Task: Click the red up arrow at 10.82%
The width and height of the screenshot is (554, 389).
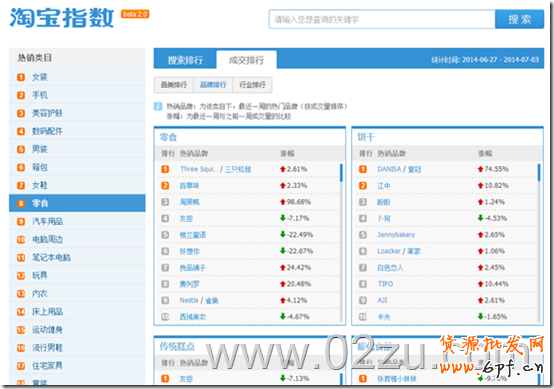Action: point(481,185)
